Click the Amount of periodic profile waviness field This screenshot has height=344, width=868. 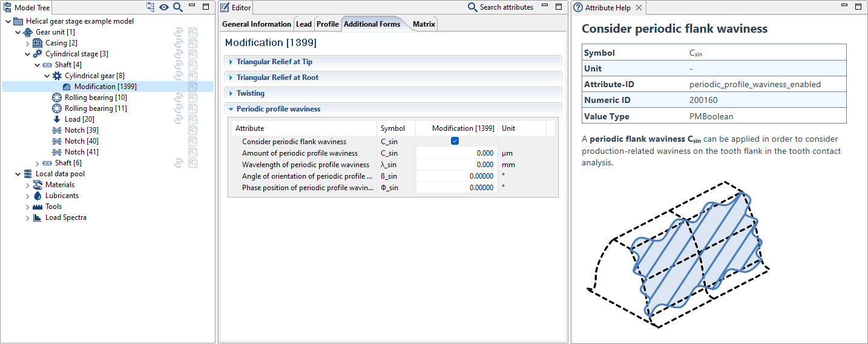[456, 153]
